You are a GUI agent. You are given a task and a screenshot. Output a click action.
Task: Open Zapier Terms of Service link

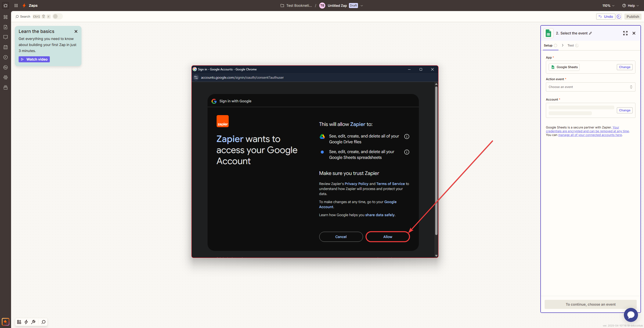[390, 184]
